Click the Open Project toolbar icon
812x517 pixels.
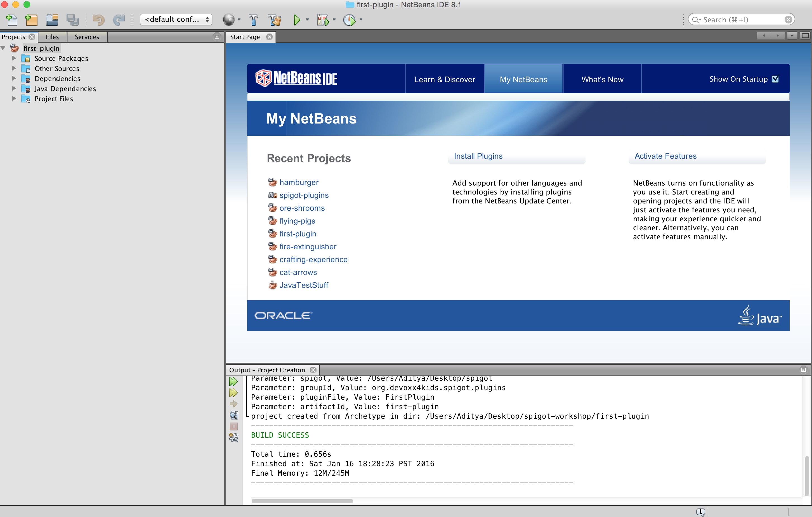click(52, 20)
